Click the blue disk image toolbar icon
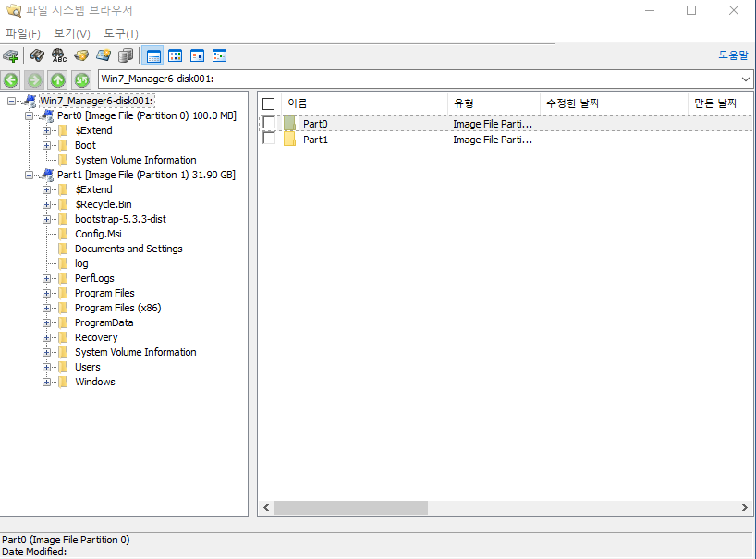The image size is (756, 559). 104,55
